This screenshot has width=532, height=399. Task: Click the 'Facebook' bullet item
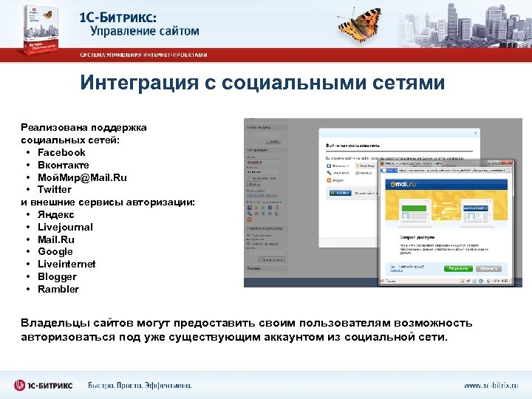click(61, 153)
